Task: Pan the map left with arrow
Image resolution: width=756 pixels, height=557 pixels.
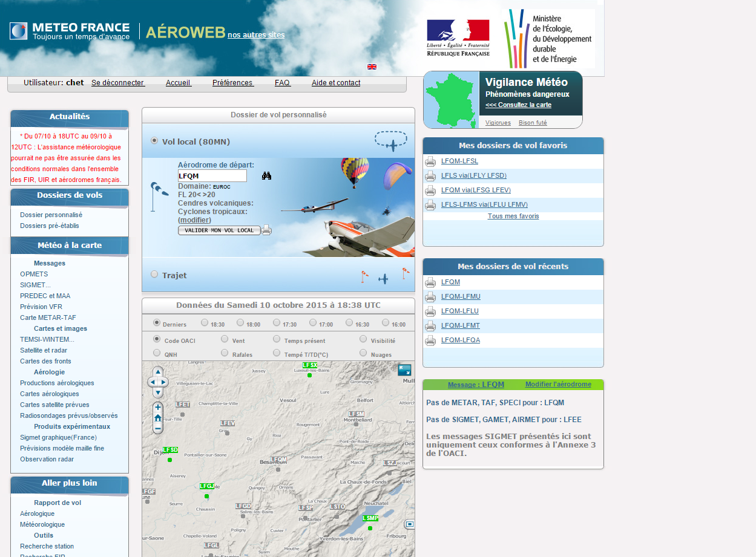Action: pos(153,382)
